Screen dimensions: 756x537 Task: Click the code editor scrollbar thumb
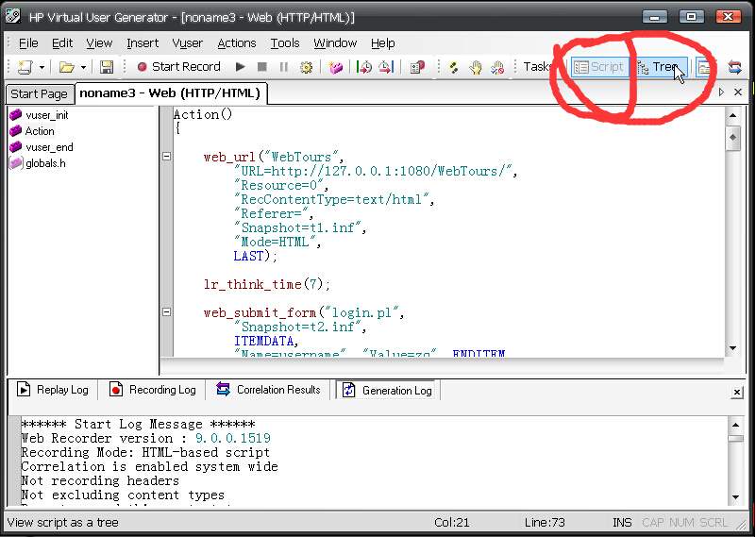point(732,138)
